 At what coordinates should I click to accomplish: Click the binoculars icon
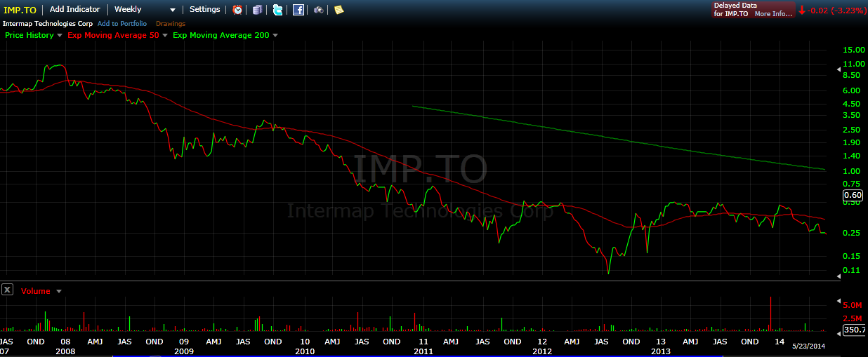(x=318, y=10)
